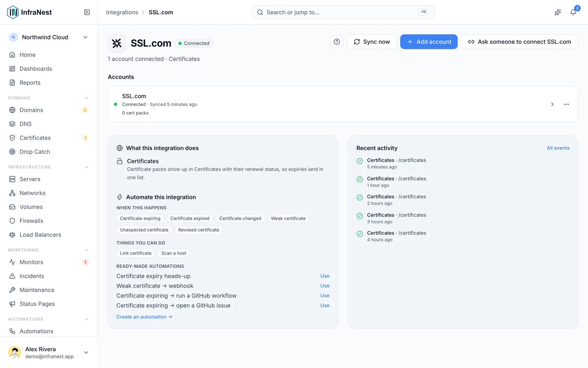The width and height of the screenshot is (588, 368).
Task: Click the Firewalls shield icon
Action: point(12,221)
